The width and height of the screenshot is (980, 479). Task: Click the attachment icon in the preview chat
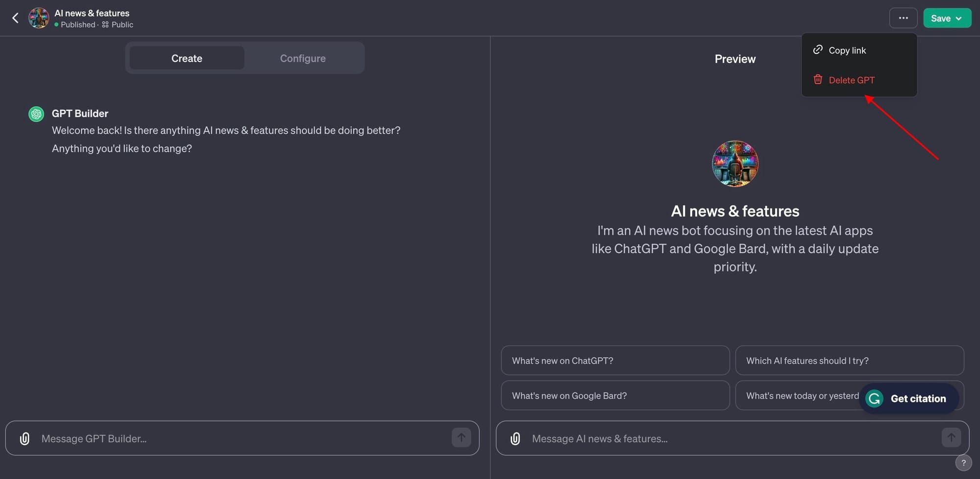click(515, 438)
